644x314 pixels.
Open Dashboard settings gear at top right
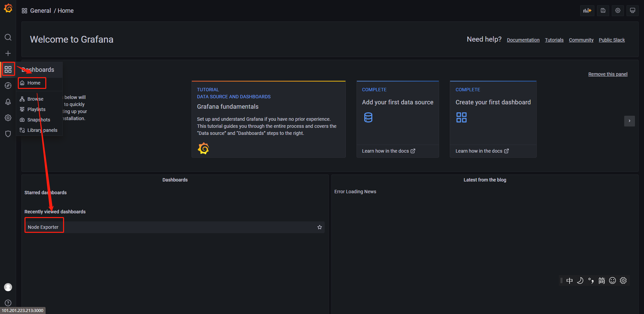tap(618, 10)
